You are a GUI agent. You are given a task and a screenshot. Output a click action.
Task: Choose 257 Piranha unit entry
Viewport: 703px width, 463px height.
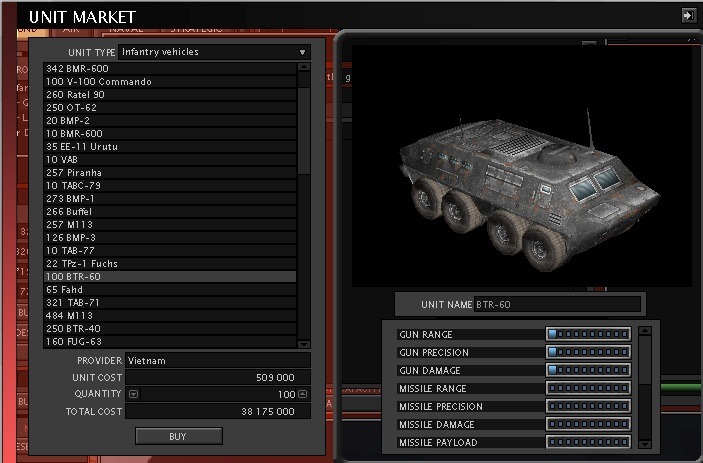pos(170,173)
